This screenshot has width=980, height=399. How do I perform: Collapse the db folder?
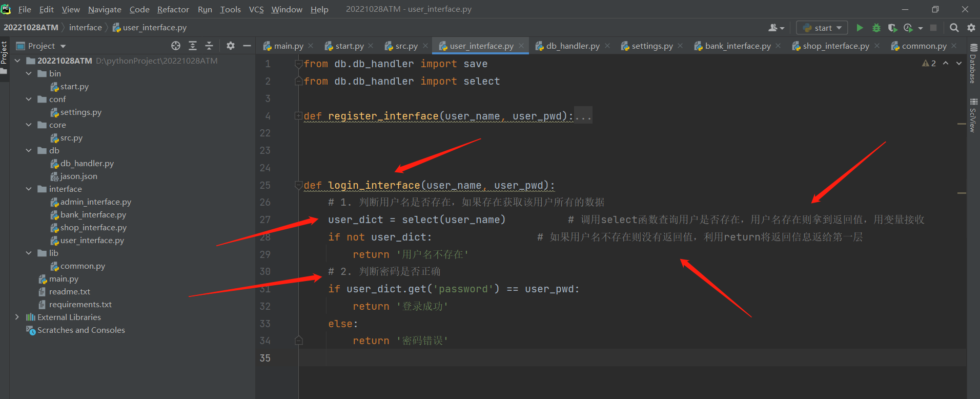click(x=29, y=150)
